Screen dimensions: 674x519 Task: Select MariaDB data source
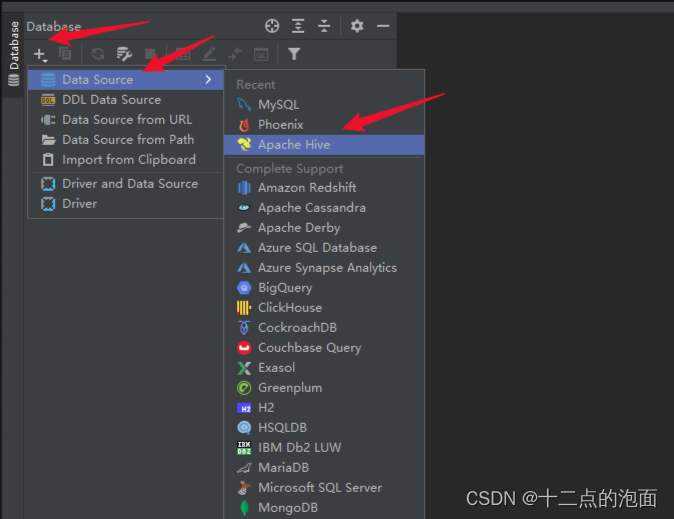coord(324,467)
